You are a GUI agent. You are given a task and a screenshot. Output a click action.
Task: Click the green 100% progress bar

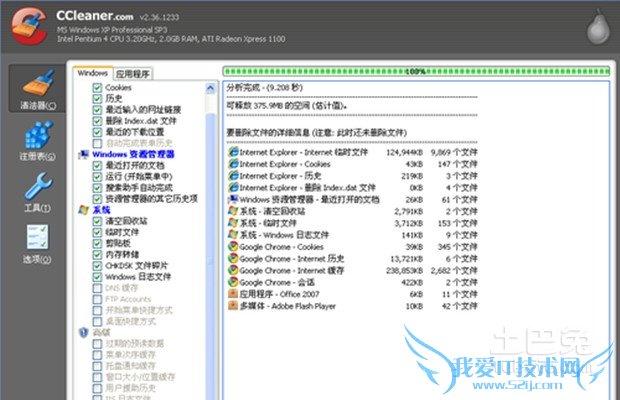(416, 72)
